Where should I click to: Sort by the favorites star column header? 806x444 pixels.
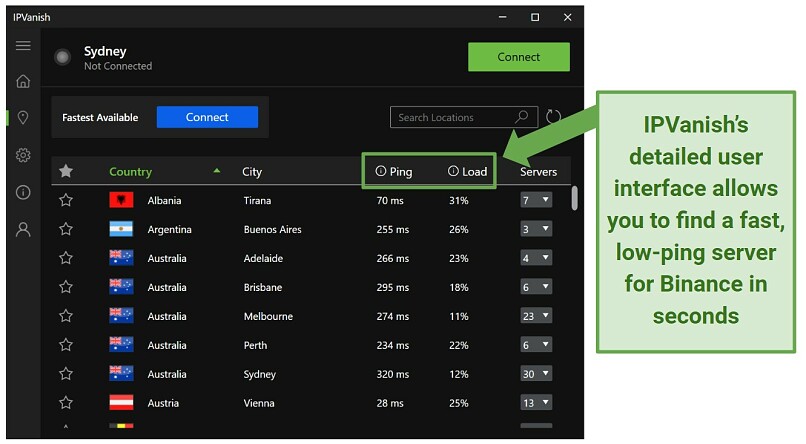point(66,171)
